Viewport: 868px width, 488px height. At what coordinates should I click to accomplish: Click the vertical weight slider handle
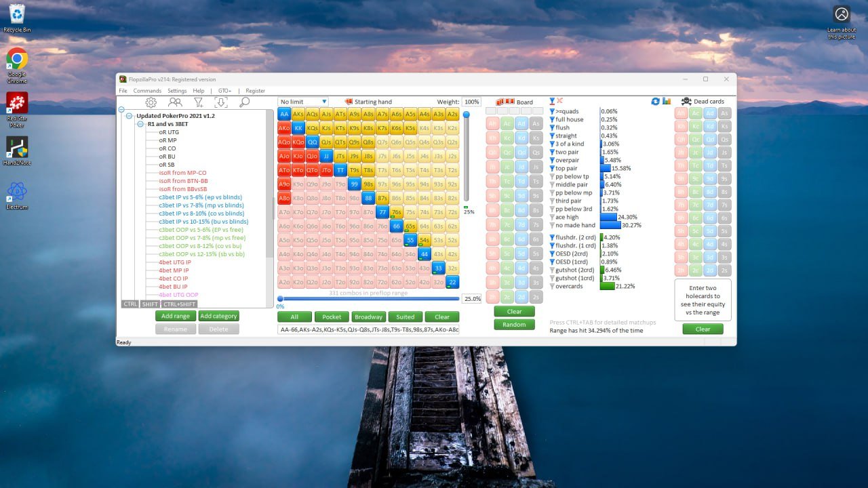[x=466, y=115]
